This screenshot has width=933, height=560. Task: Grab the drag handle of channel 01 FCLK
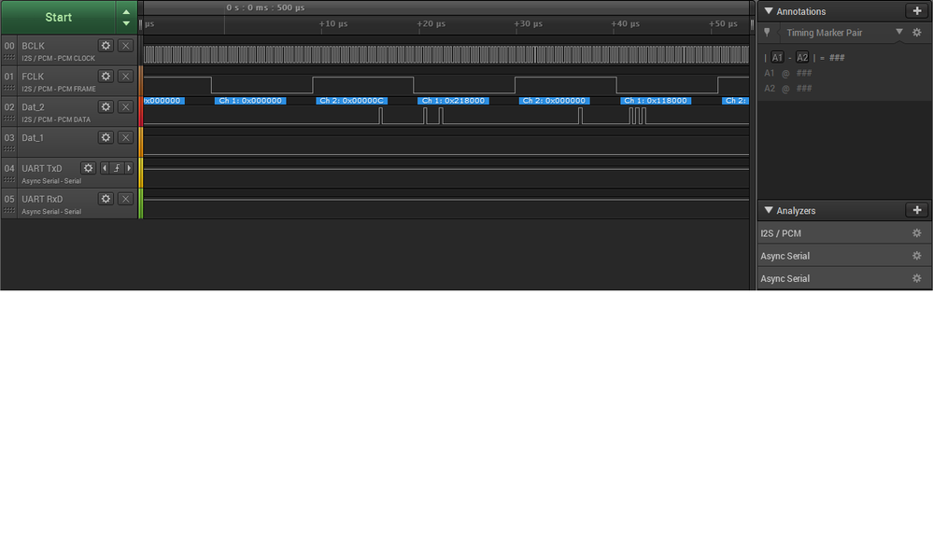click(9, 88)
